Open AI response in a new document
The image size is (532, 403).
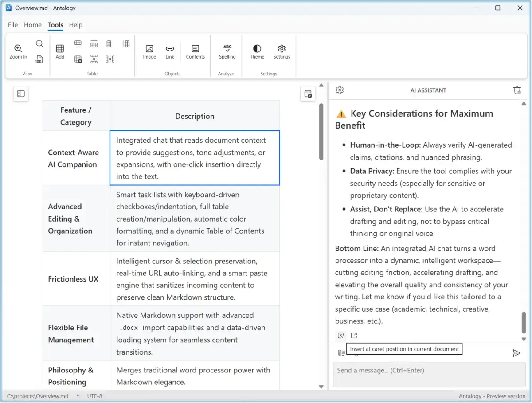tap(354, 336)
